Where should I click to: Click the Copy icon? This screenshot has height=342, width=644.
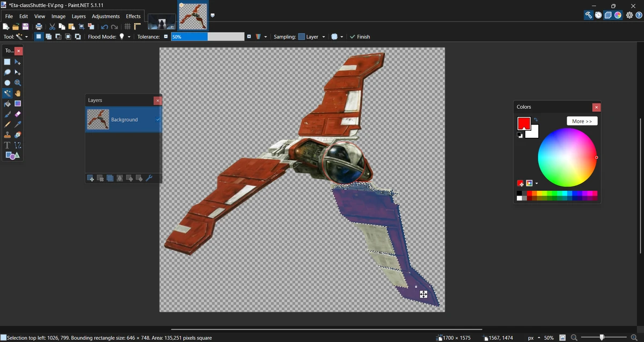click(x=62, y=26)
